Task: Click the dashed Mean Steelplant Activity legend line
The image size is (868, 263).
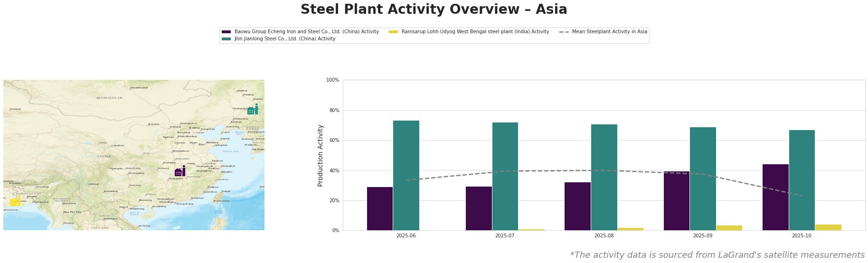Action: tap(564, 32)
